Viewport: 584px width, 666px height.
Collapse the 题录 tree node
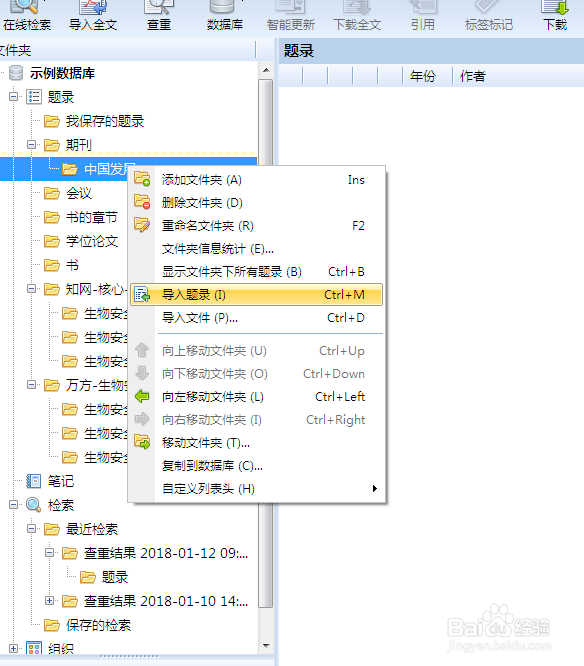[x=14, y=97]
